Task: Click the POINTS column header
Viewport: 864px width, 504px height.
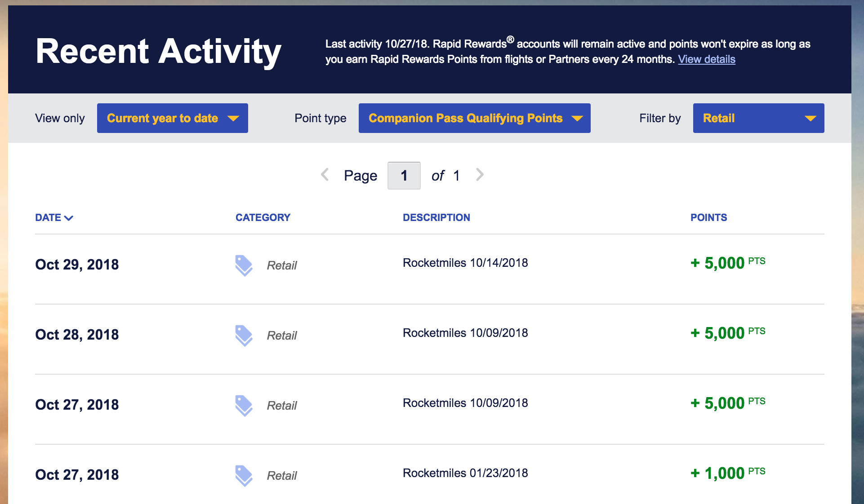Action: click(x=708, y=218)
